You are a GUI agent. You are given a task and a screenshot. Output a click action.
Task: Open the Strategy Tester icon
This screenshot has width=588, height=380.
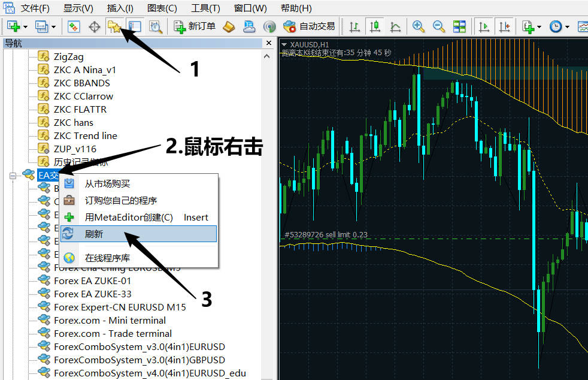[x=155, y=26]
